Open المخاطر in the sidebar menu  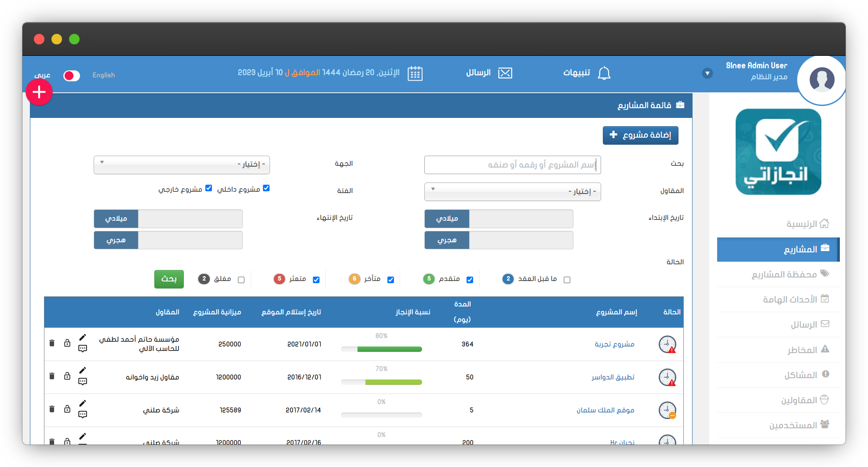(802, 350)
